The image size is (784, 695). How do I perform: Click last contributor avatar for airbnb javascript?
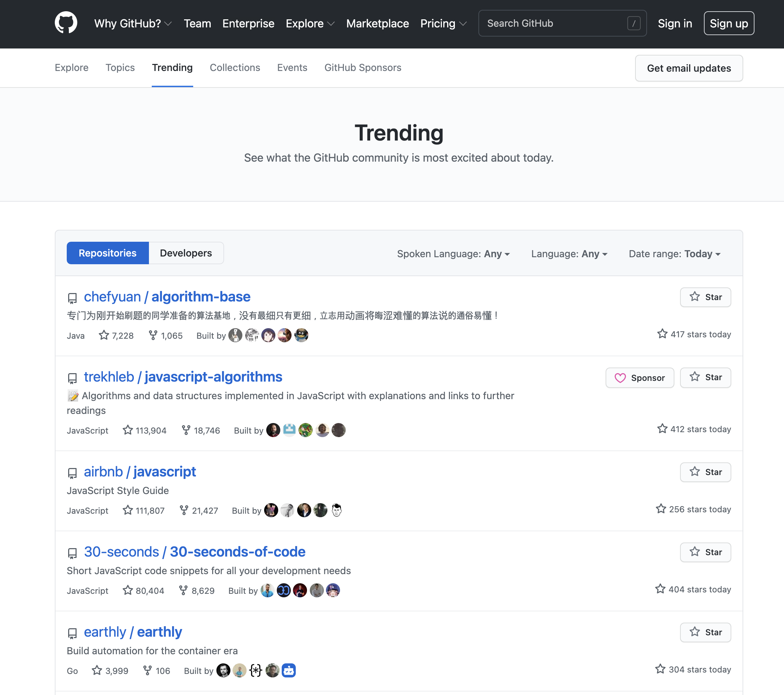(x=337, y=510)
